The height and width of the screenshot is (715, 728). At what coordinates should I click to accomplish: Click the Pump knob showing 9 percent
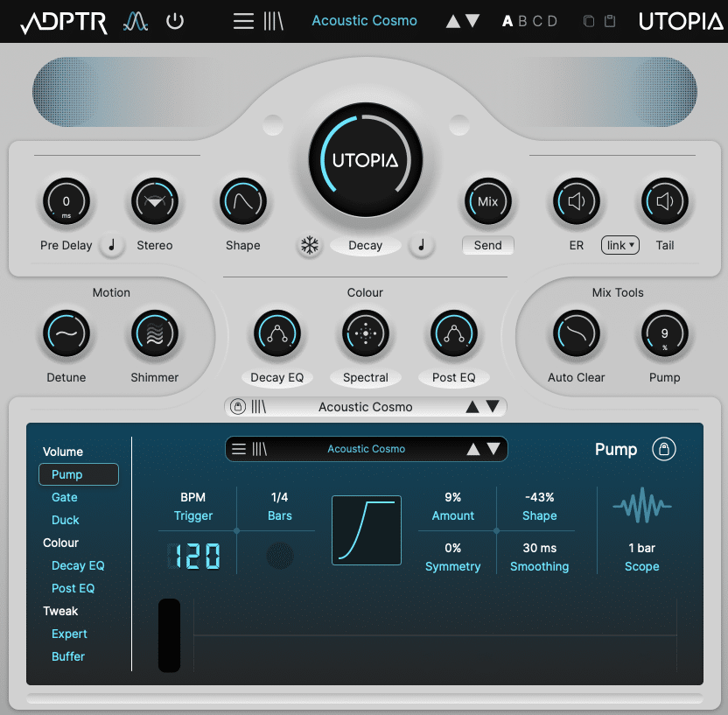click(664, 333)
